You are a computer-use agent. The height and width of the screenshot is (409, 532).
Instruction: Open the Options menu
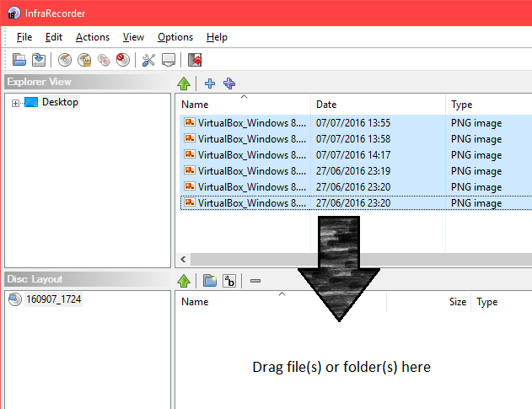point(175,37)
